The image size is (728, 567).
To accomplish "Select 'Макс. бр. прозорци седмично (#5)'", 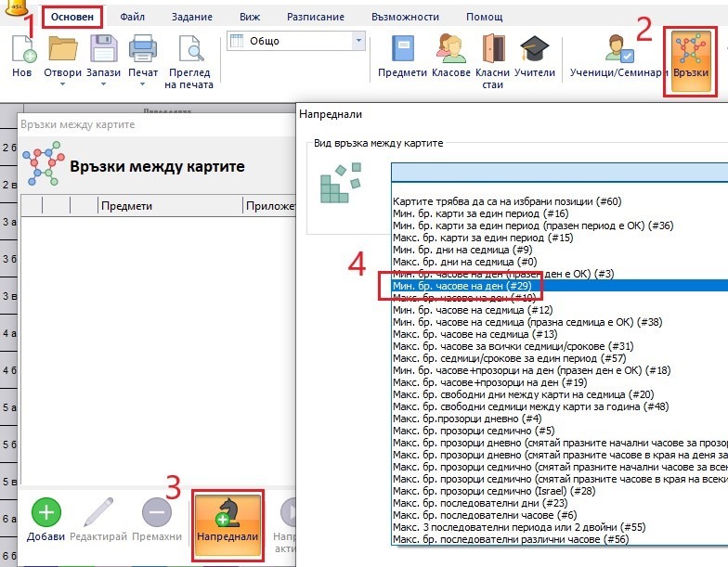I will pyautogui.click(x=474, y=431).
